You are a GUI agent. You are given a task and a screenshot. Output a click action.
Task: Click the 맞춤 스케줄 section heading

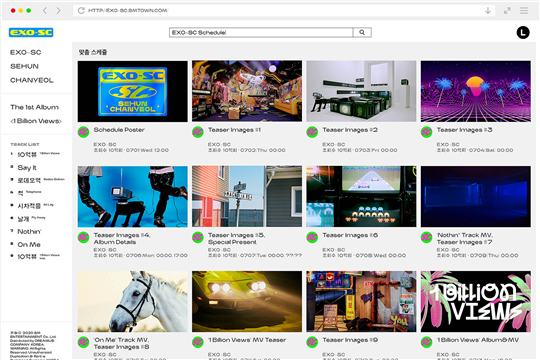(x=93, y=52)
